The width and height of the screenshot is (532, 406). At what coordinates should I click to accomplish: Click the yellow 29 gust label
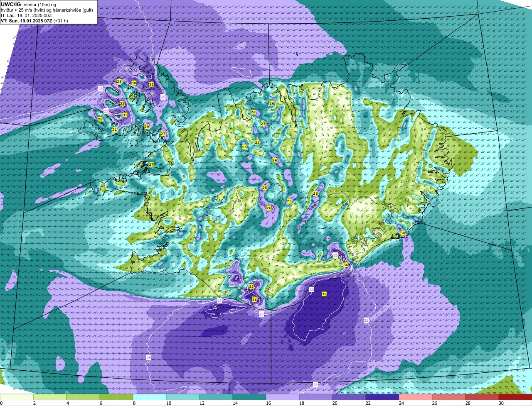(x=147, y=127)
